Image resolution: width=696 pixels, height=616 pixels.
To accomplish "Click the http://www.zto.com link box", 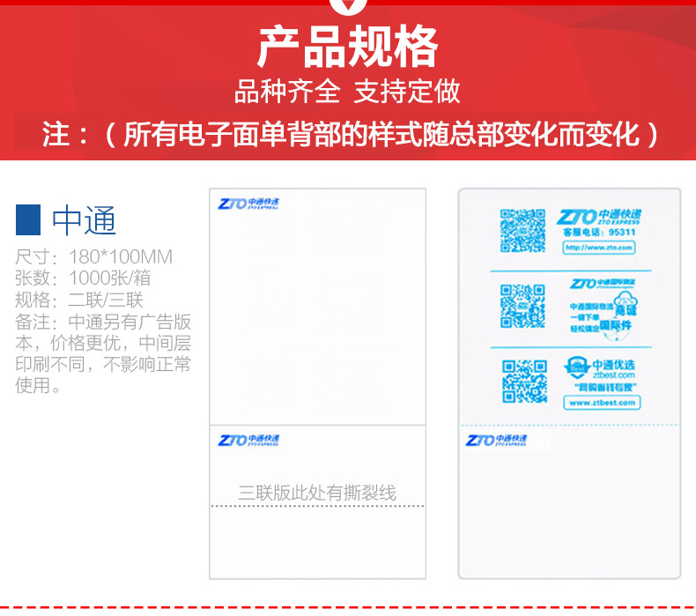I will pyautogui.click(x=599, y=248).
